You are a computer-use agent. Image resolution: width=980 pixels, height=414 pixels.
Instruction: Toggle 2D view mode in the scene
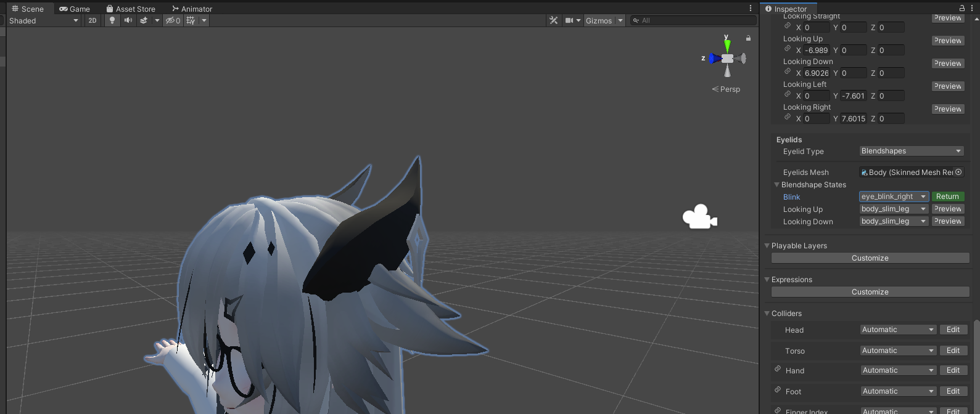pyautogui.click(x=93, y=20)
